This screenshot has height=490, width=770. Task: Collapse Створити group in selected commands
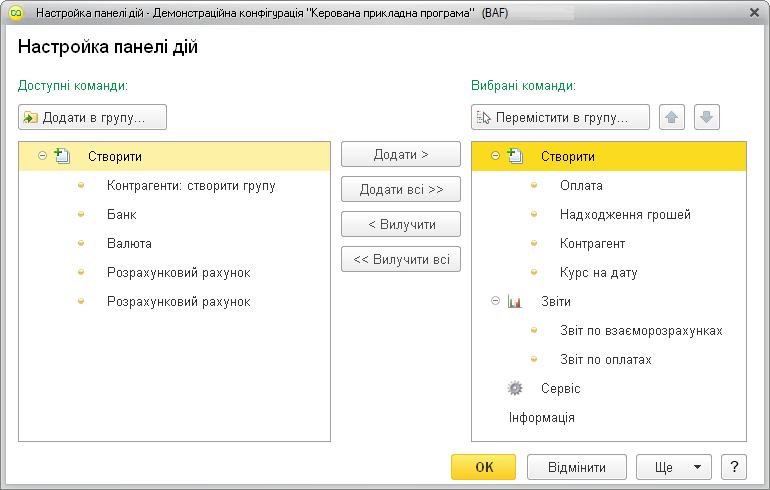[495, 156]
